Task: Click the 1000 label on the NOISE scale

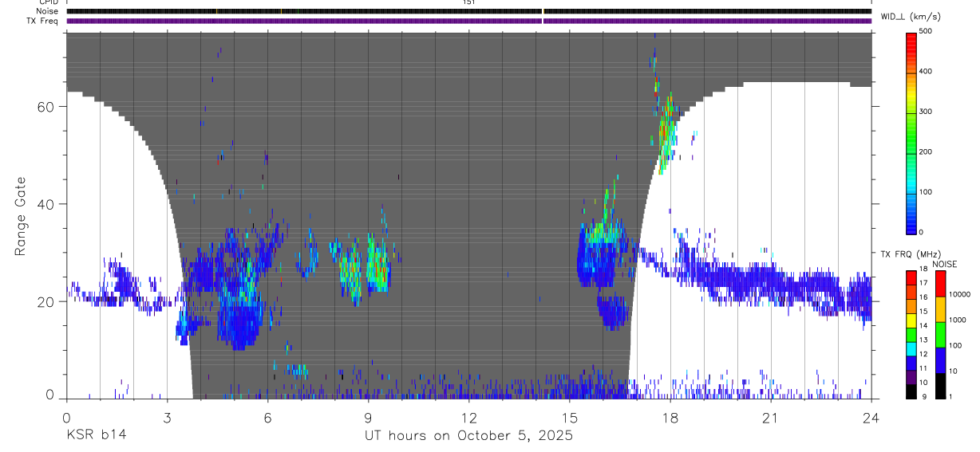Action: [957, 320]
